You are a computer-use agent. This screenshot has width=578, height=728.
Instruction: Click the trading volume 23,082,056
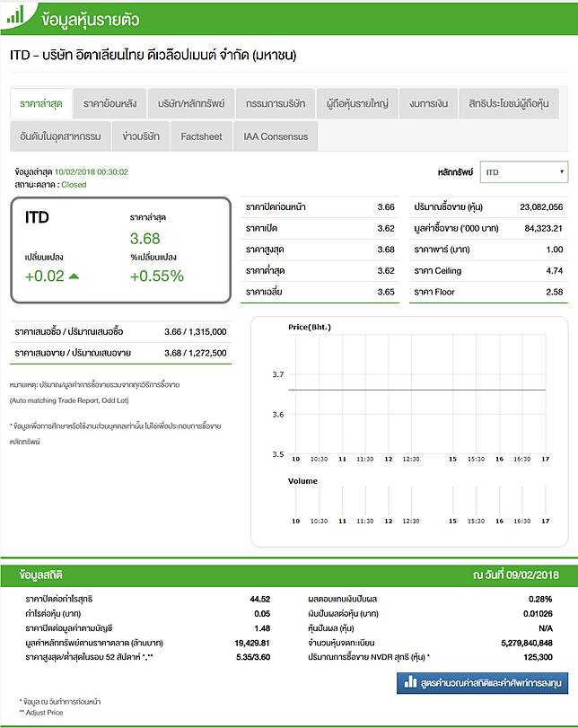pyautogui.click(x=541, y=207)
